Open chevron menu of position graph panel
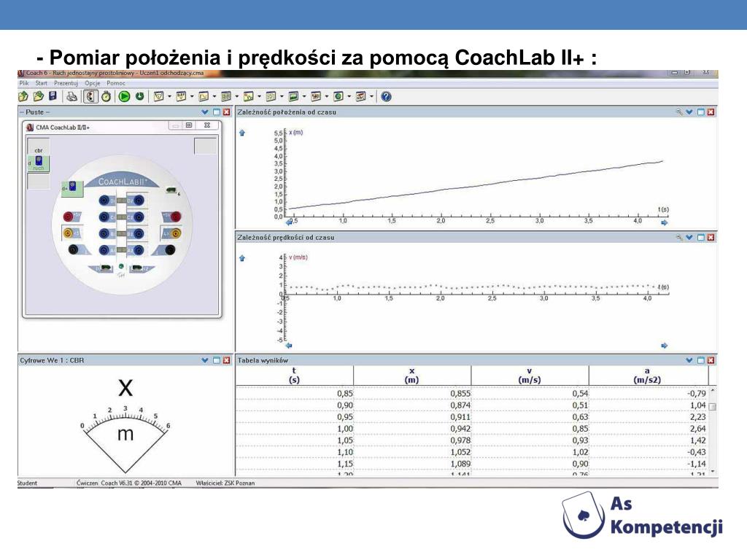 coord(689,112)
